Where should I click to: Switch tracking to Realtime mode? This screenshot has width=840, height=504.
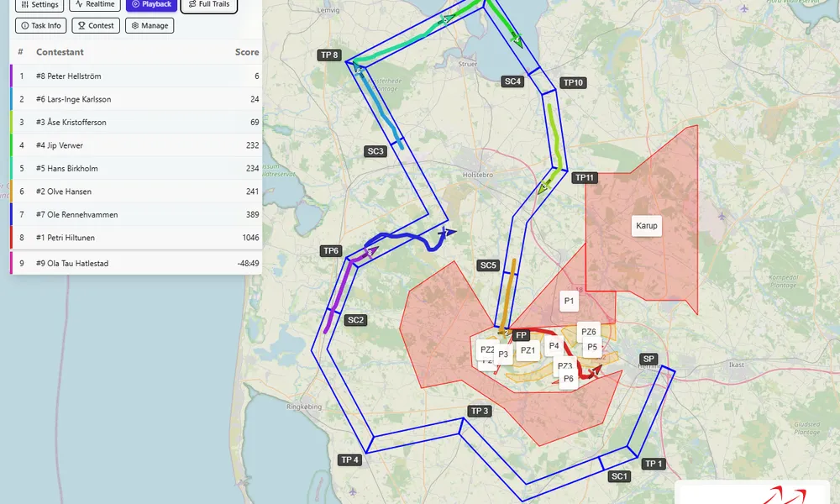(95, 4)
